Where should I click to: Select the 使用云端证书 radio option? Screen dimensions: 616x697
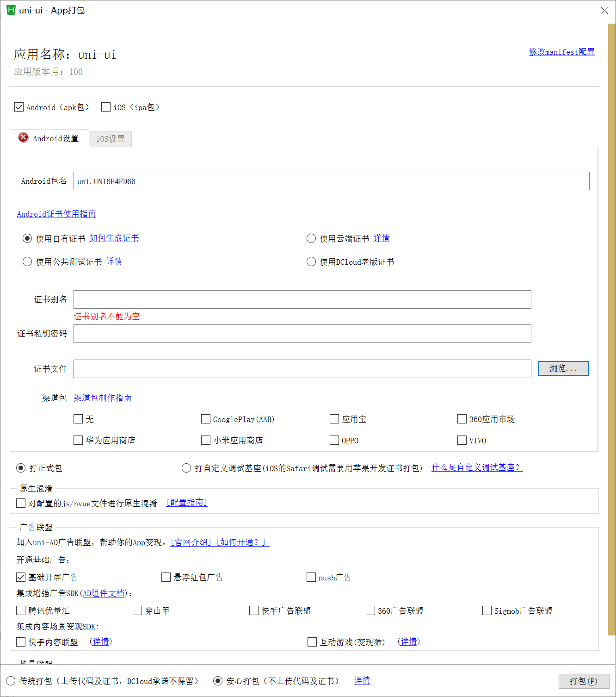coord(311,238)
